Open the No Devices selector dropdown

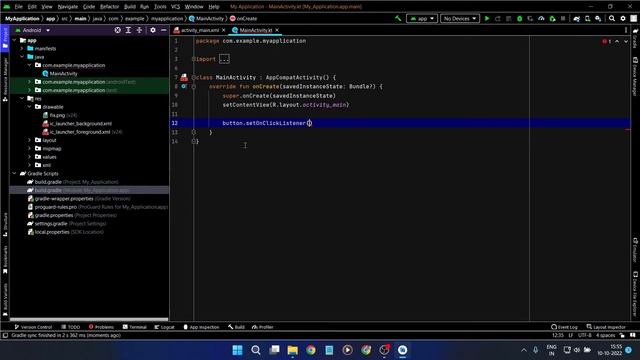tap(460, 18)
